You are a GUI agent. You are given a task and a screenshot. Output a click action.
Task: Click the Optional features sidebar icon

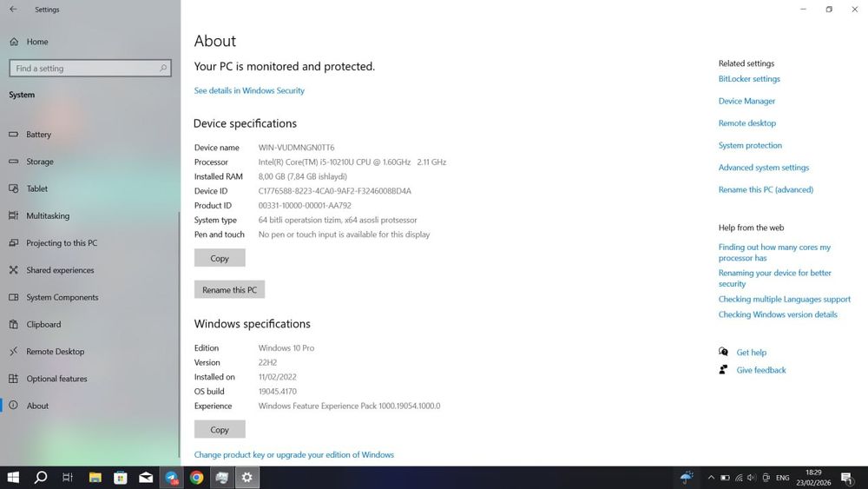coord(14,379)
